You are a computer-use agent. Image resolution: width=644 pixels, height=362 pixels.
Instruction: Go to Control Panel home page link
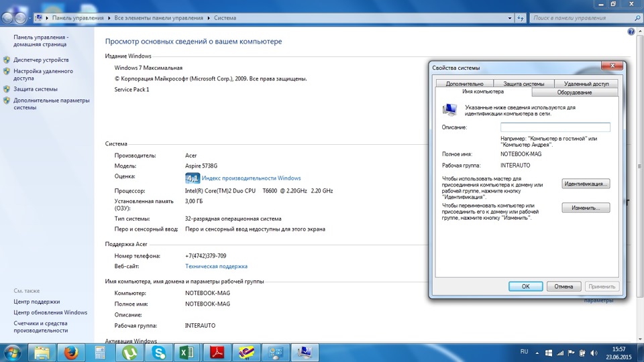pos(41,41)
